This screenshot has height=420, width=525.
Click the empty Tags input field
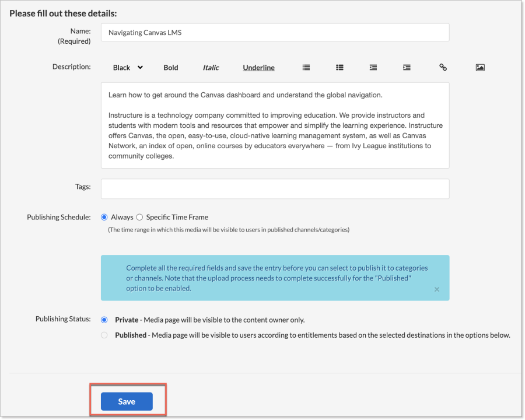coord(275,189)
